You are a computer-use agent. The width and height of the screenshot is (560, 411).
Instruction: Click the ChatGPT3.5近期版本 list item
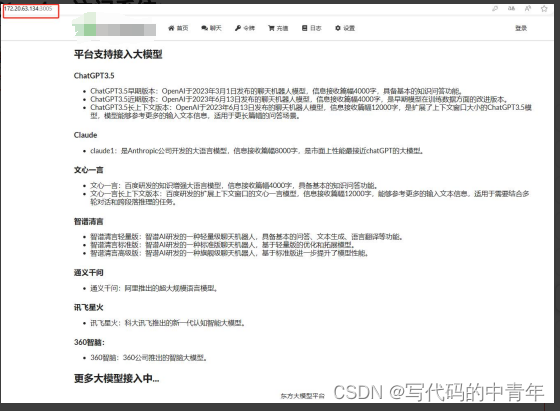299,99
